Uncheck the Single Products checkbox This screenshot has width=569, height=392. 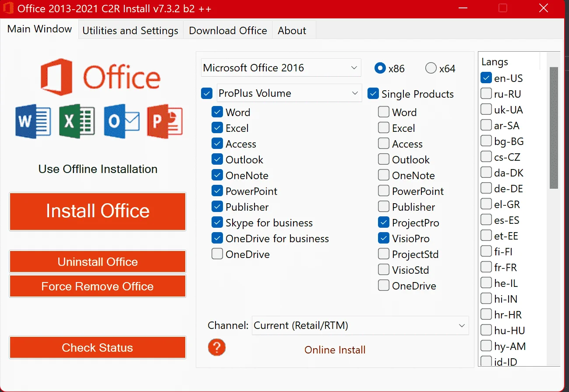pyautogui.click(x=373, y=94)
